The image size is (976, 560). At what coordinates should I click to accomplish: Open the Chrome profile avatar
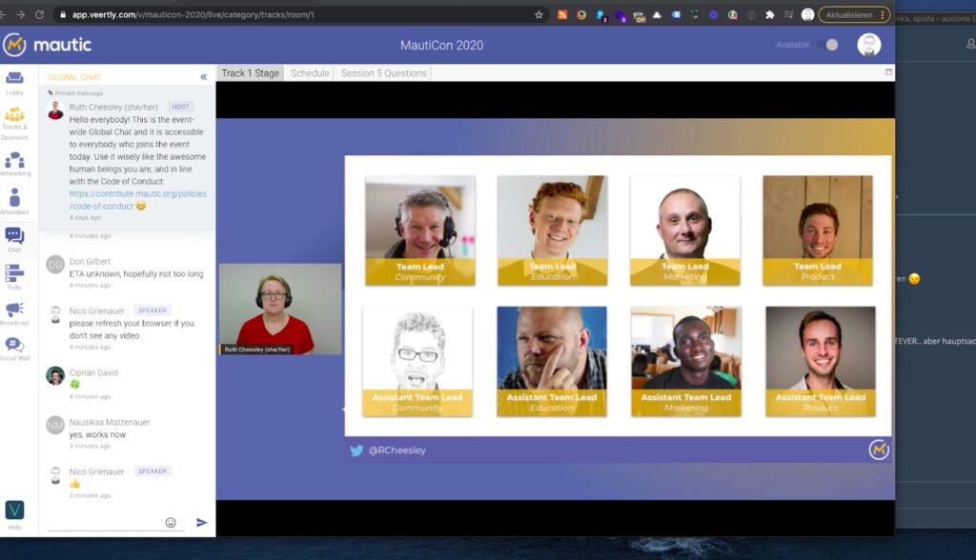pyautogui.click(x=807, y=14)
